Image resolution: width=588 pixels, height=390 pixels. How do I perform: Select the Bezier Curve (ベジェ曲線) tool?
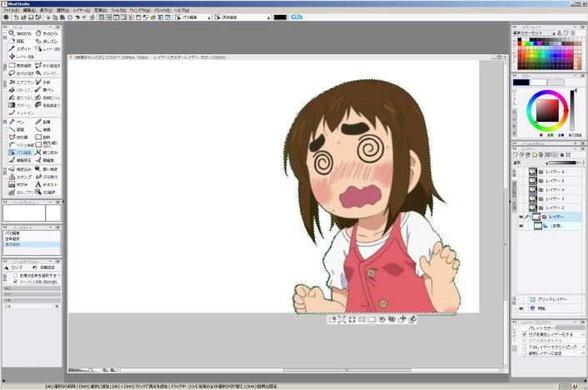(x=21, y=145)
